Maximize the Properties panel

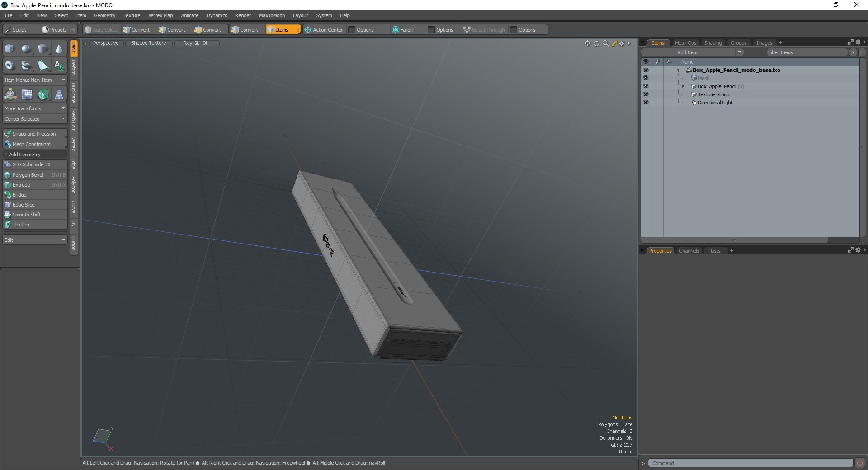click(x=850, y=250)
